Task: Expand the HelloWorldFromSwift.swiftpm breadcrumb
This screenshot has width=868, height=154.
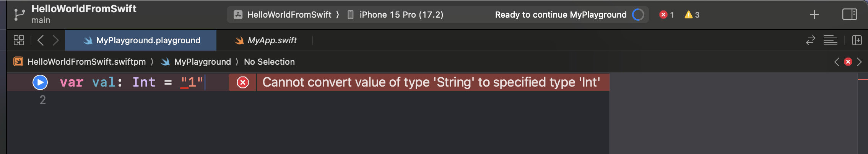Action: (86, 62)
